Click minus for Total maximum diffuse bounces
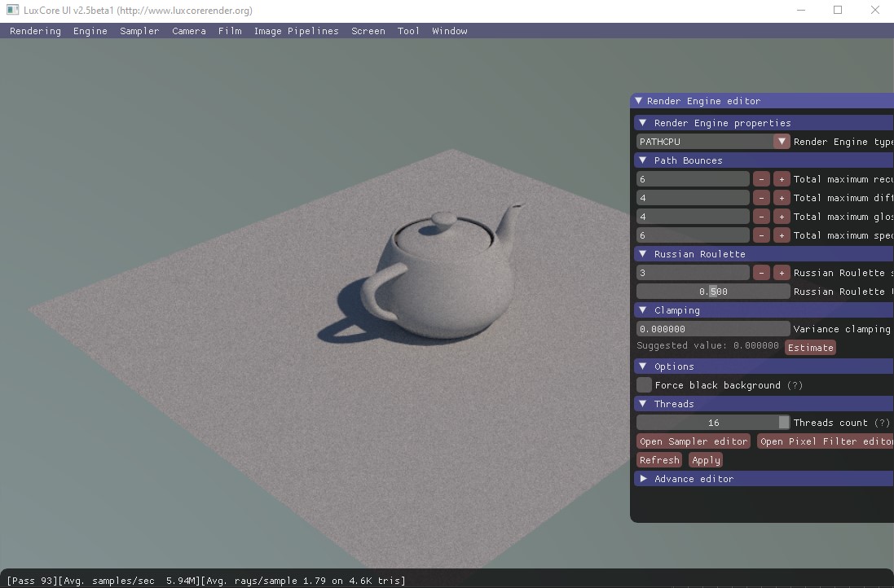The image size is (894, 588). [761, 198]
